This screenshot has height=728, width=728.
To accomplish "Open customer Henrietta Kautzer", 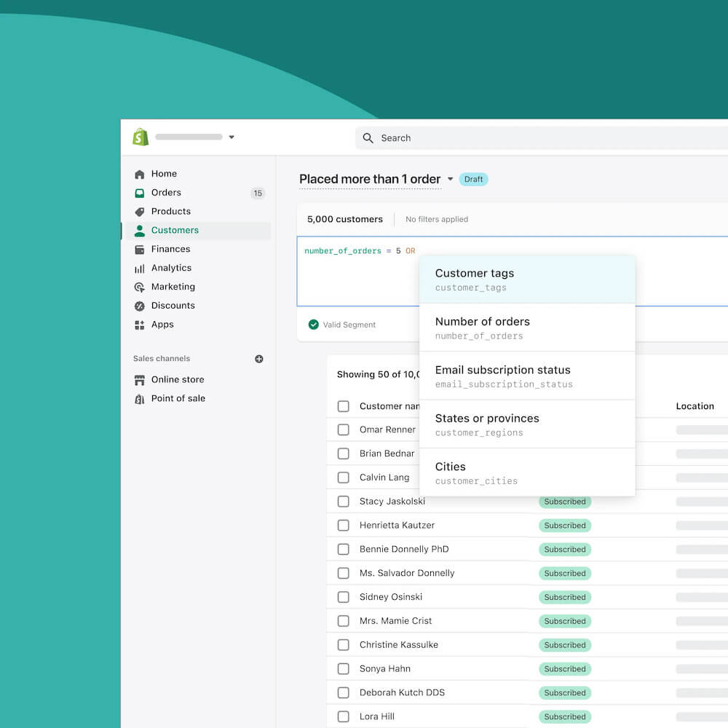I will coord(397,525).
